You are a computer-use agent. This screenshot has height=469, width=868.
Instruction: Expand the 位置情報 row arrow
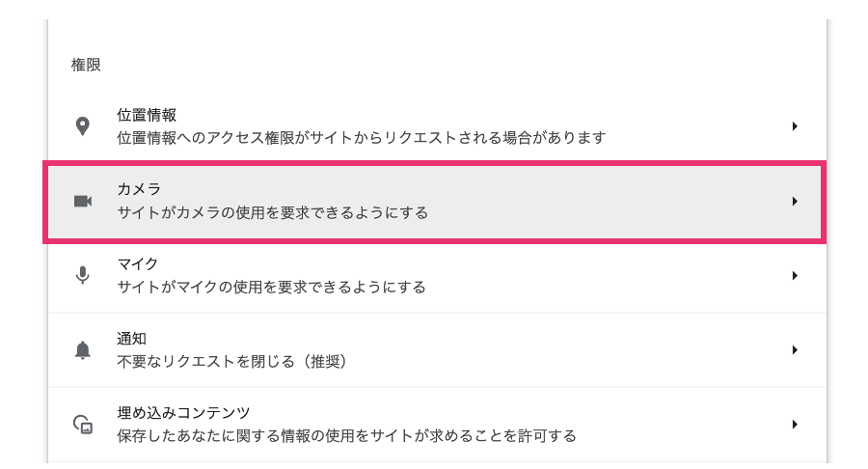(x=795, y=126)
